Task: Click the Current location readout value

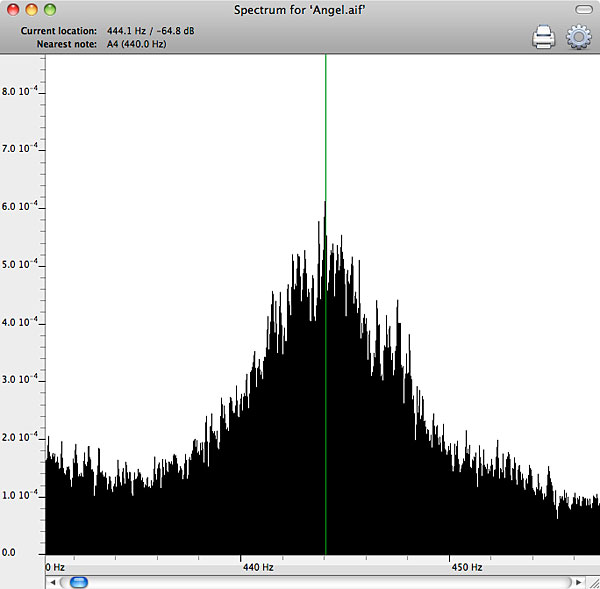Action: pos(152,32)
